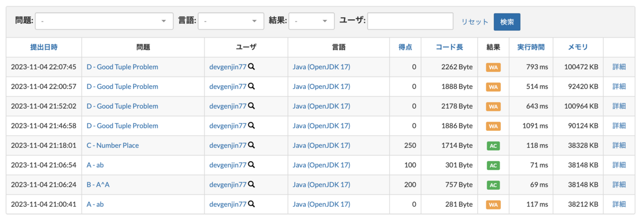Sort by メモリ column header

coord(578,47)
